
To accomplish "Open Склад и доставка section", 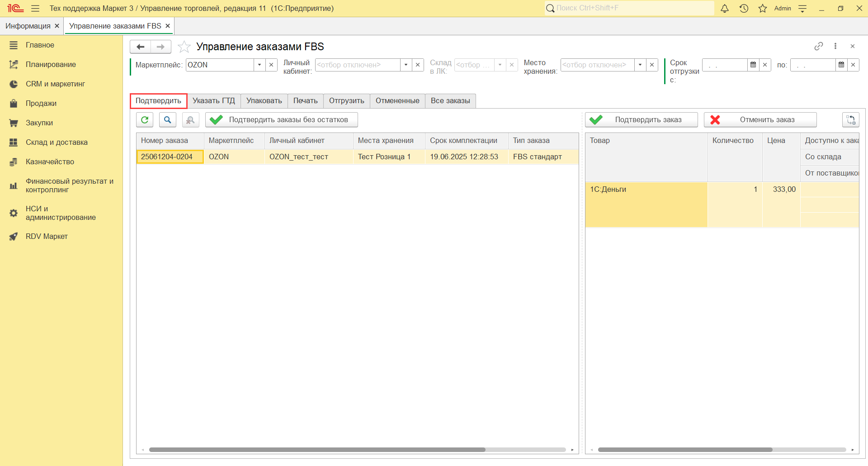I will [x=57, y=142].
